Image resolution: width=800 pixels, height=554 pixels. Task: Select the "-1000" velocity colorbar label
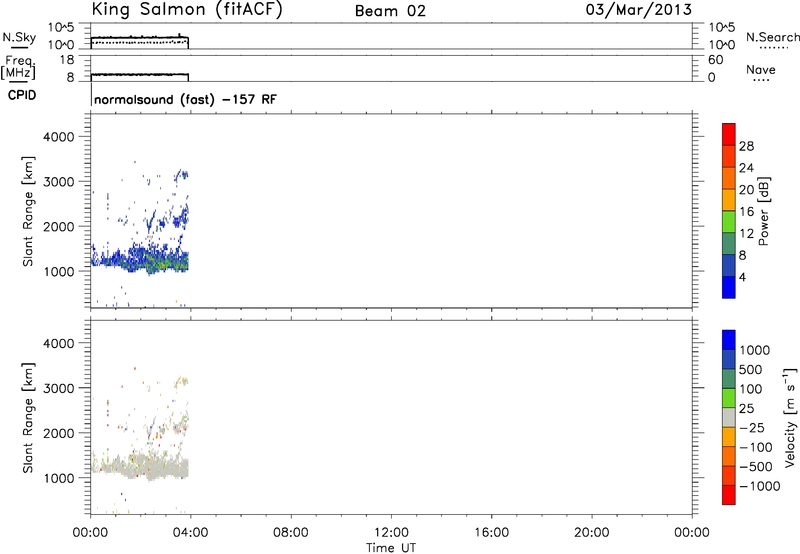pos(760,486)
